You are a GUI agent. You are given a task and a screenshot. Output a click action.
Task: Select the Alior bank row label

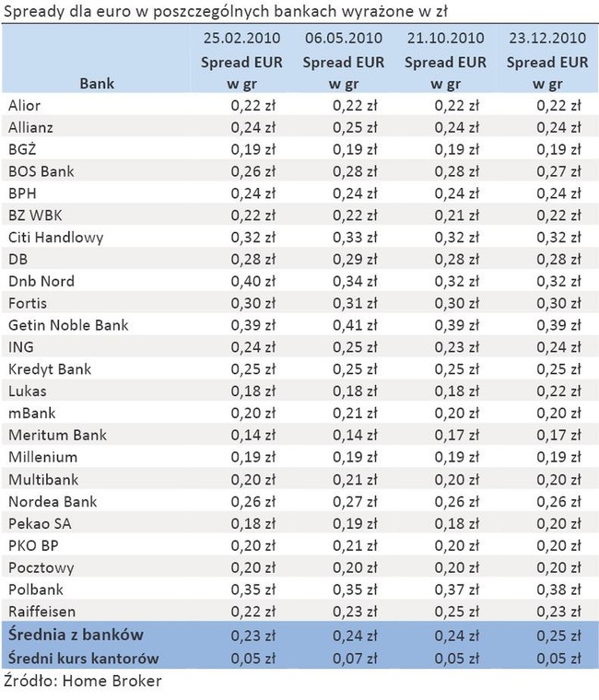coord(25,105)
